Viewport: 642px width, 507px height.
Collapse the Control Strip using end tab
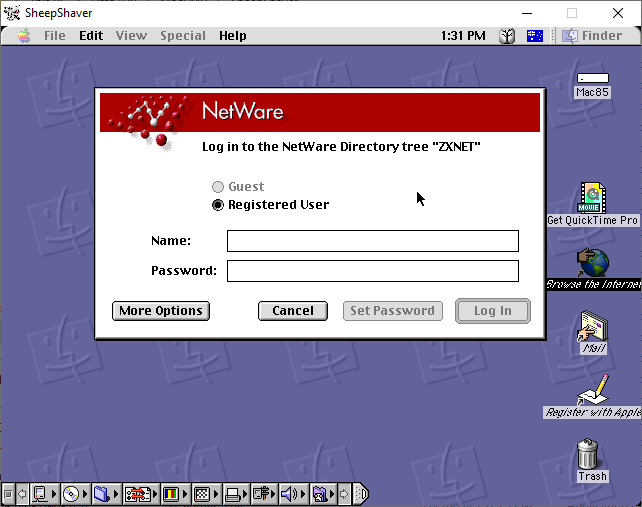pyautogui.click(x=360, y=494)
